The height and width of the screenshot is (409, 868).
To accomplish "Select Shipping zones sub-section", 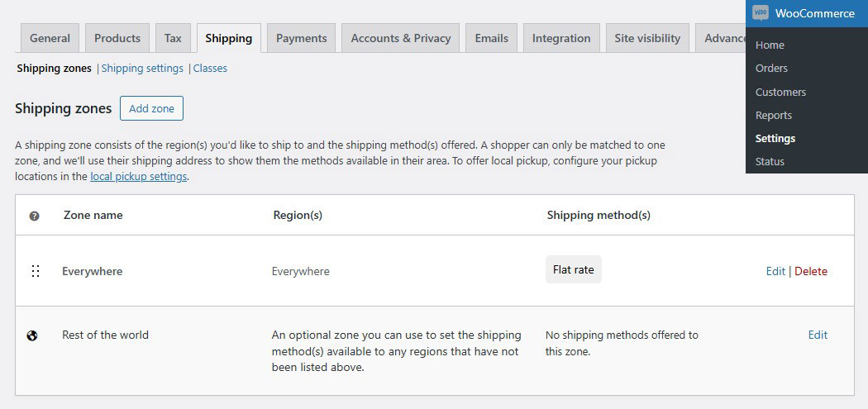I will click(x=55, y=69).
